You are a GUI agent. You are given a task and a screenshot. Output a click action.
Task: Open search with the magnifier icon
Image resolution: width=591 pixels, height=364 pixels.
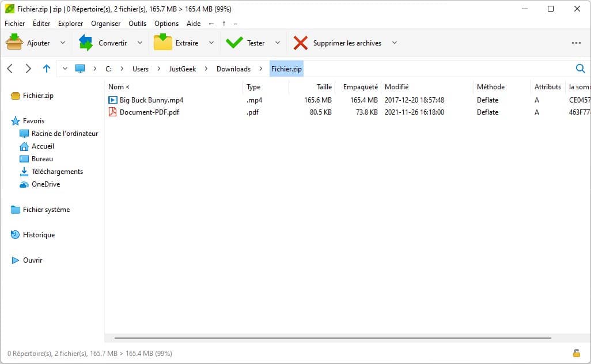[581, 69]
